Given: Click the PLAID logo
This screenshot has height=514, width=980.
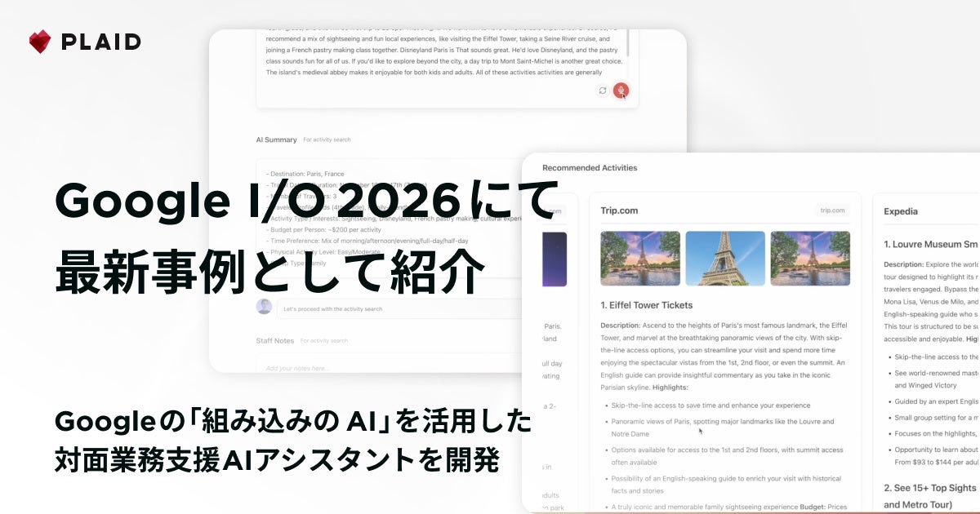Looking at the screenshot, I should tap(85, 42).
